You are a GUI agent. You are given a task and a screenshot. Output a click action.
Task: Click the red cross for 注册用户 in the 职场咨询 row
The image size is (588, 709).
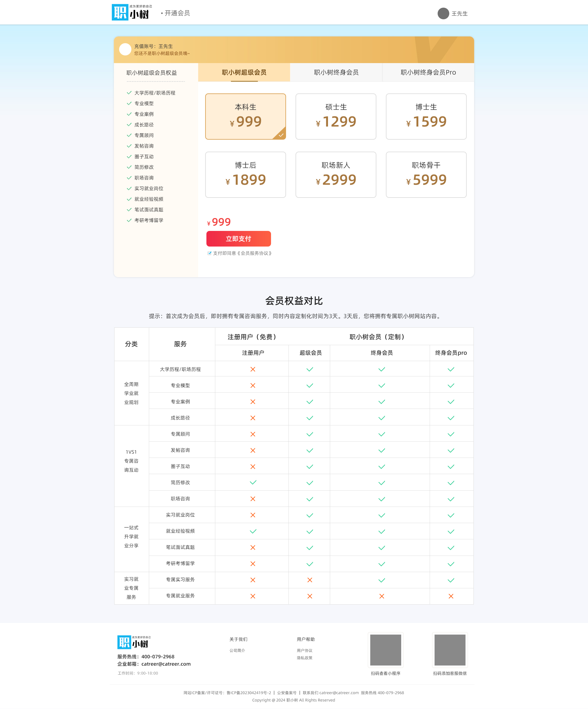[x=253, y=499]
